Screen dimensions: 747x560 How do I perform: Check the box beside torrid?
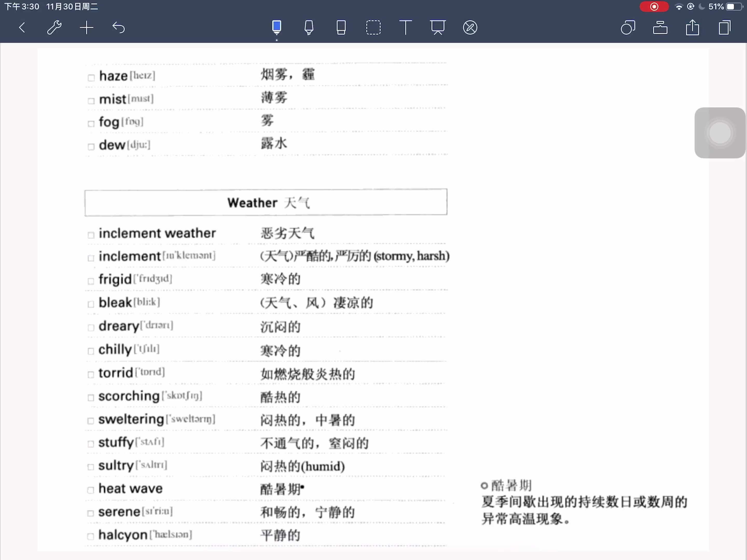pos(91,375)
